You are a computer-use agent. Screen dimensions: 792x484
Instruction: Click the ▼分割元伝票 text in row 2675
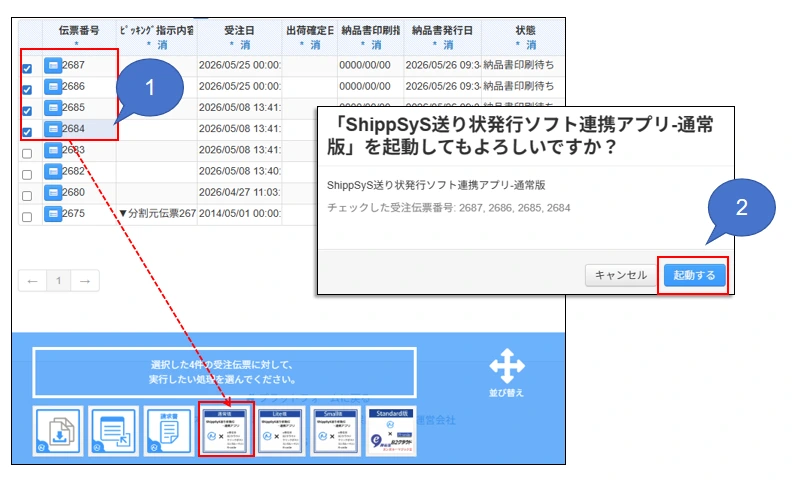pos(157,213)
